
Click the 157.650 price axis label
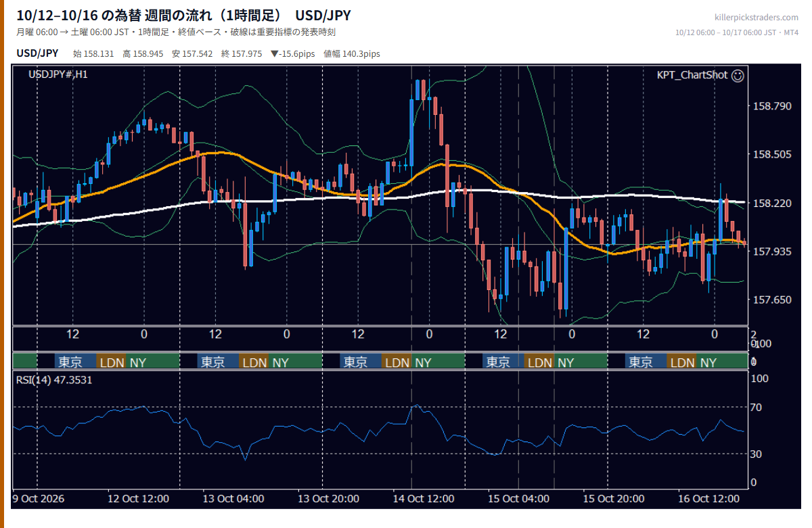coord(772,299)
